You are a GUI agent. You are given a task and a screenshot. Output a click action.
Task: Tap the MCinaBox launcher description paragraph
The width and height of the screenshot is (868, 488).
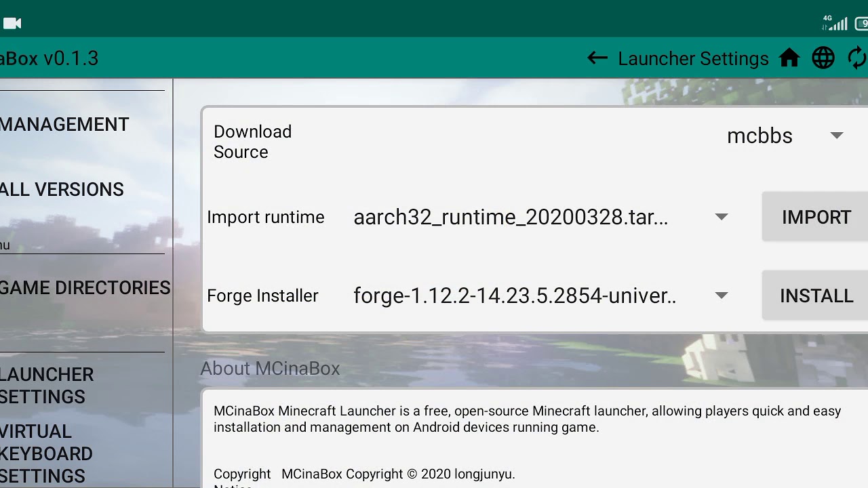click(528, 419)
